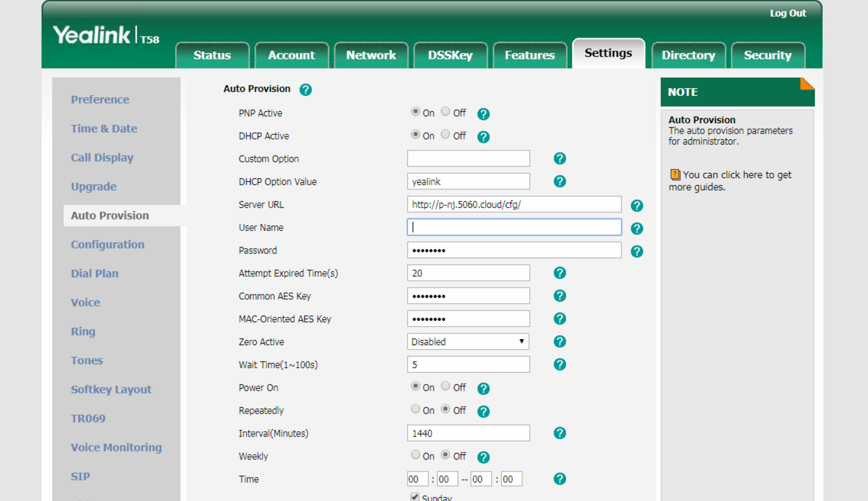
Task: Click help icon for User Name
Action: click(x=636, y=229)
